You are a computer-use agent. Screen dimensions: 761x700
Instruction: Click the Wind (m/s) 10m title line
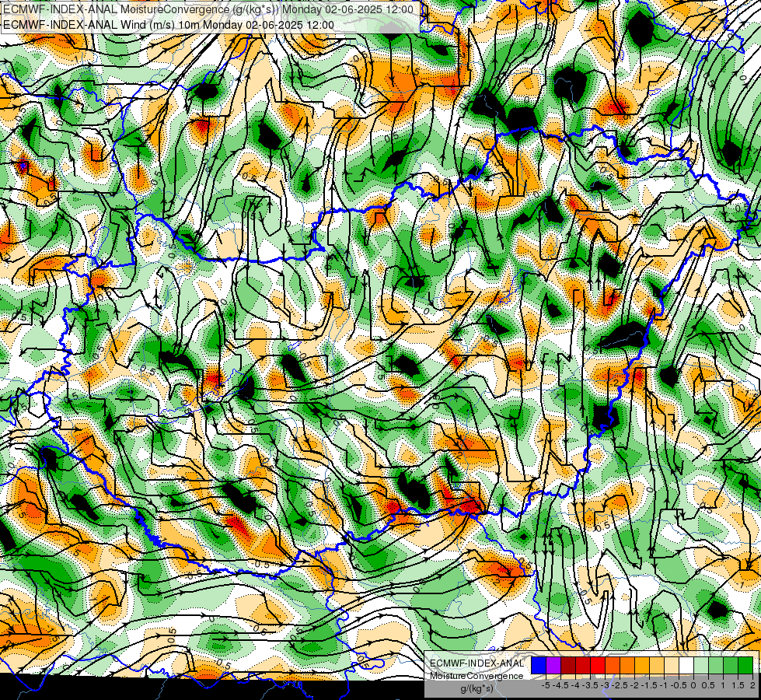click(x=169, y=25)
